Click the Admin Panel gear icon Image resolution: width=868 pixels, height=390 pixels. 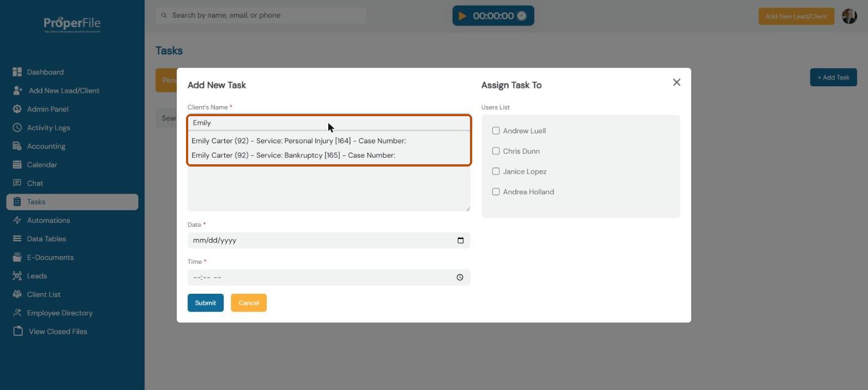[x=17, y=109]
